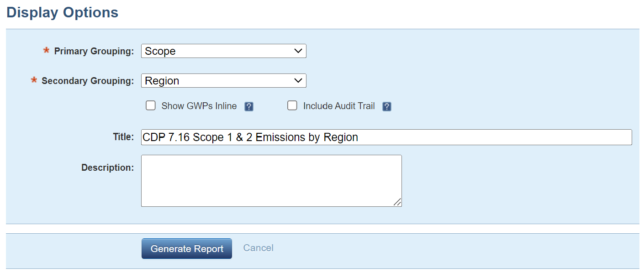The height and width of the screenshot is (273, 644).
Task: Click the Include Audit Trail label text
Action: (339, 106)
